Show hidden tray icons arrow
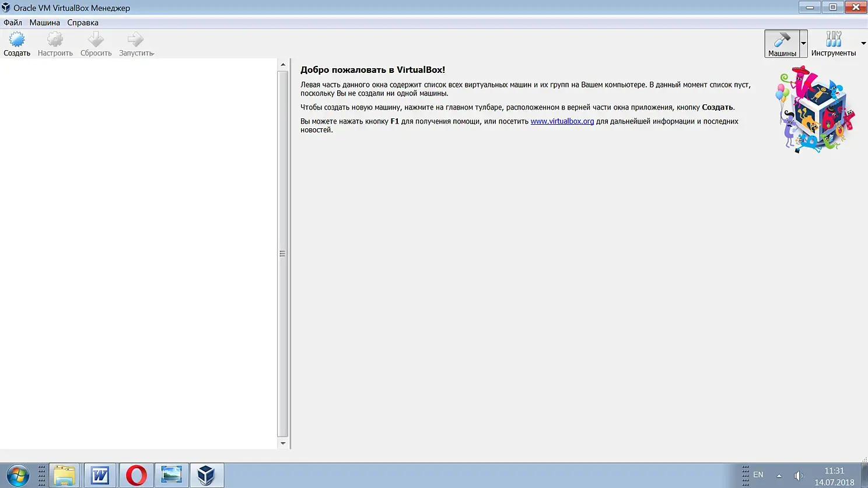The width and height of the screenshot is (868, 488). (779, 476)
